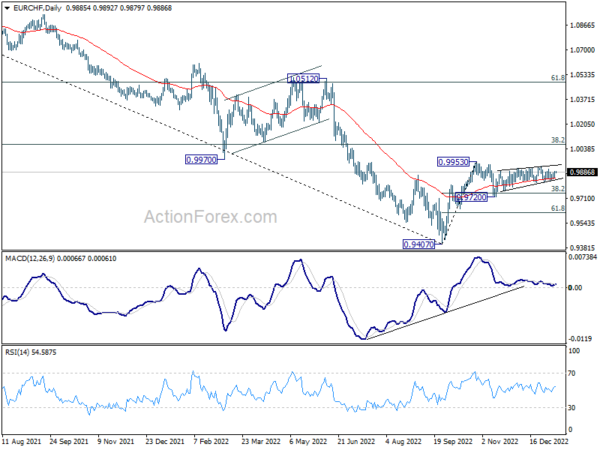
Task: Click the 0.97100 price axis value
Action: tap(582, 198)
